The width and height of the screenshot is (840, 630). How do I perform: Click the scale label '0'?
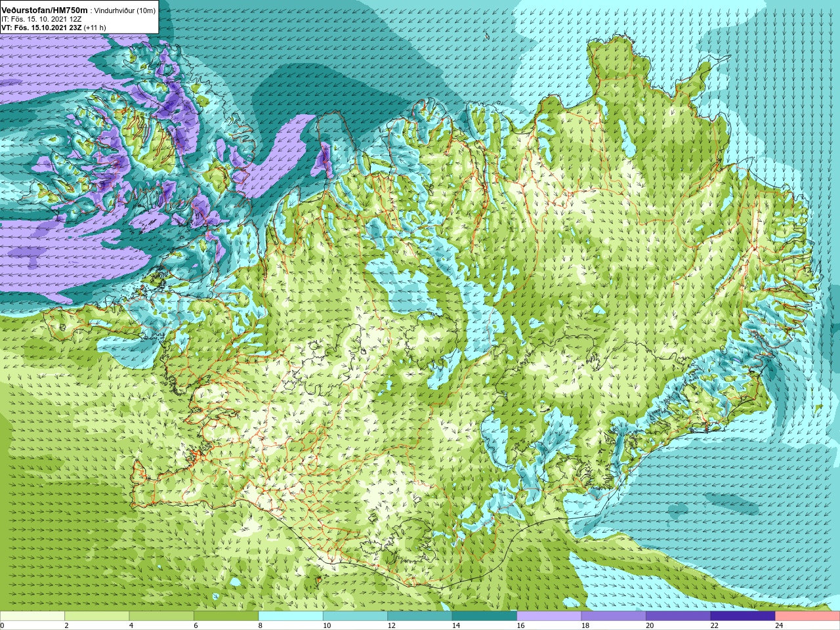coord(2,625)
